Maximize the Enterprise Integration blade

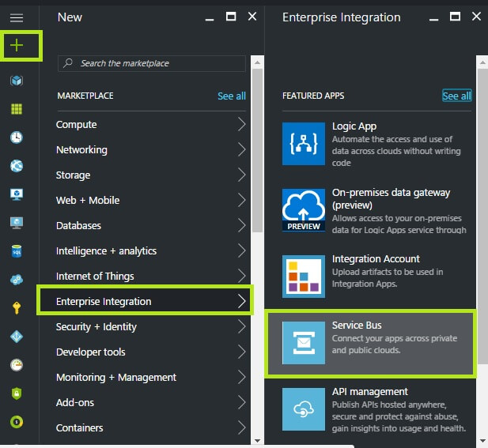(455, 17)
